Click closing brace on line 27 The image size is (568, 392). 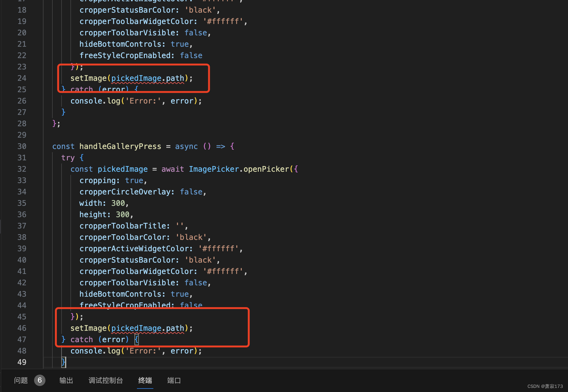point(63,112)
